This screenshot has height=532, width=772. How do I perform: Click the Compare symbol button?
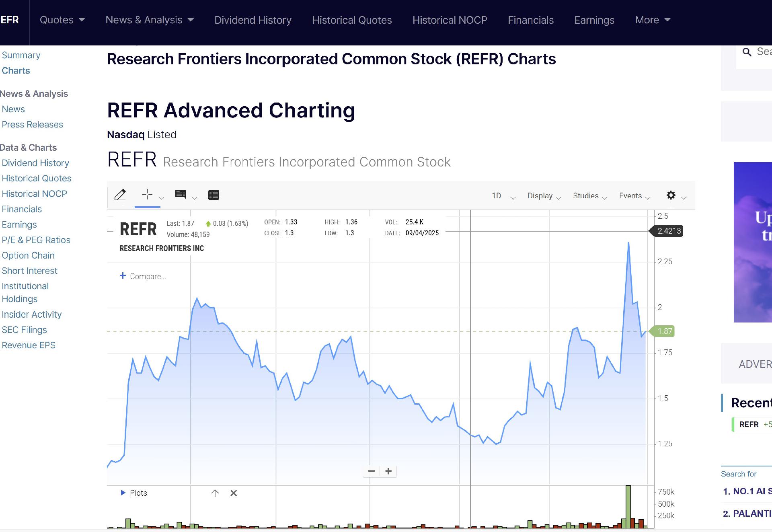click(143, 276)
